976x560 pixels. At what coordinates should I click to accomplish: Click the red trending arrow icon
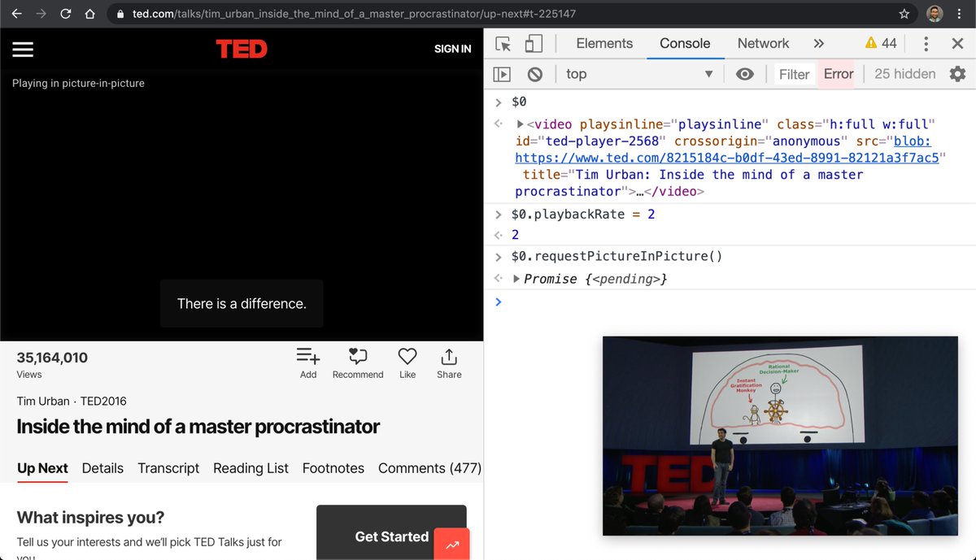pyautogui.click(x=452, y=544)
